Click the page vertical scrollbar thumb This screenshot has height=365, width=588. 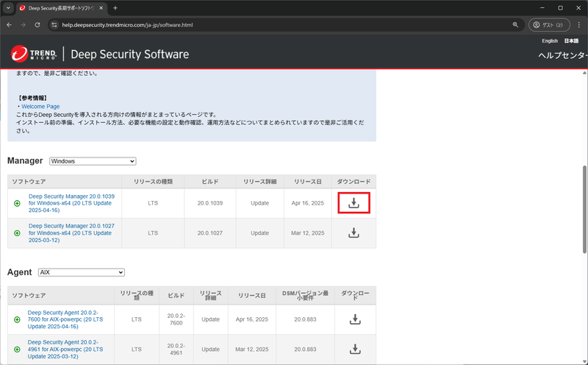pyautogui.click(x=584, y=209)
